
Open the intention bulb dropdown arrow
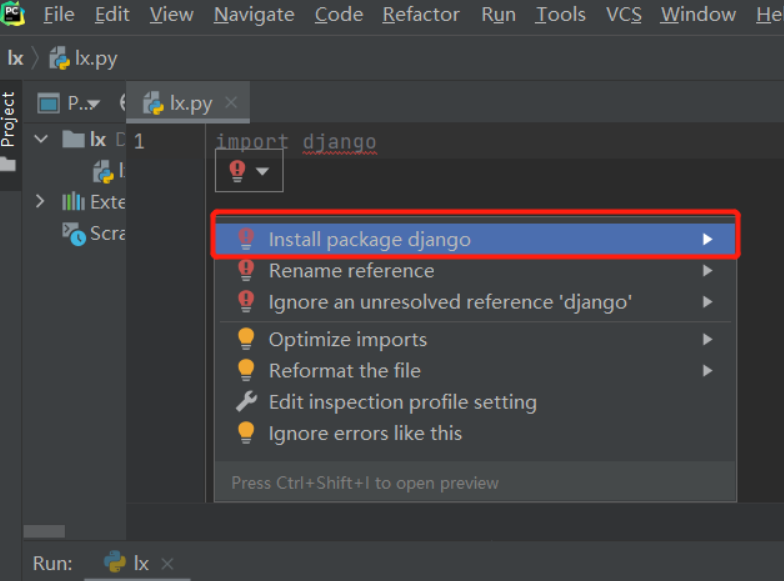pos(262,171)
